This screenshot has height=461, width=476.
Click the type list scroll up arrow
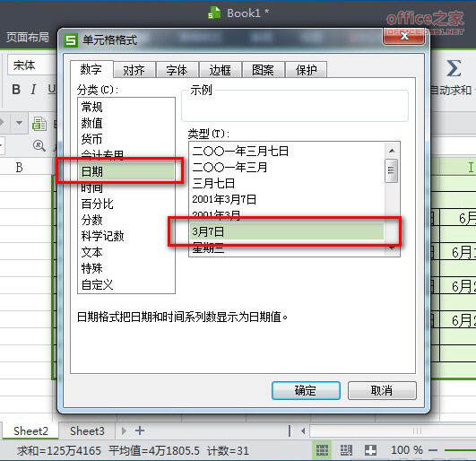(392, 151)
